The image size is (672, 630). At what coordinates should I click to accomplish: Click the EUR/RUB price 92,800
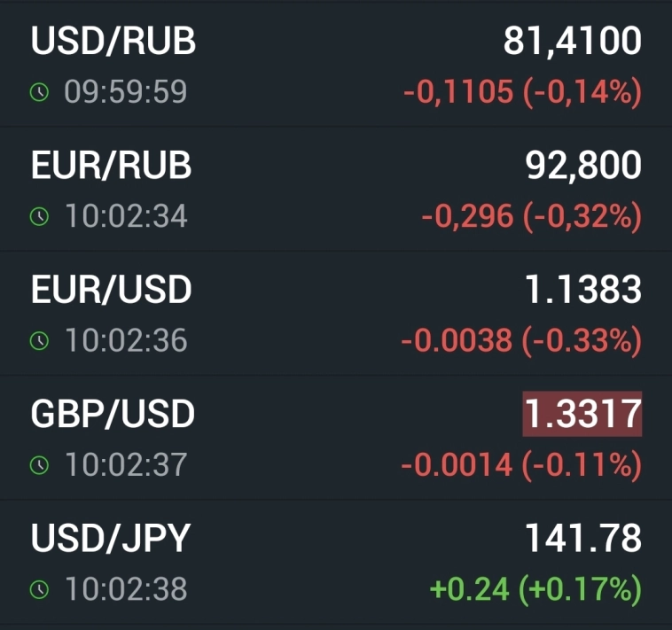click(x=583, y=166)
